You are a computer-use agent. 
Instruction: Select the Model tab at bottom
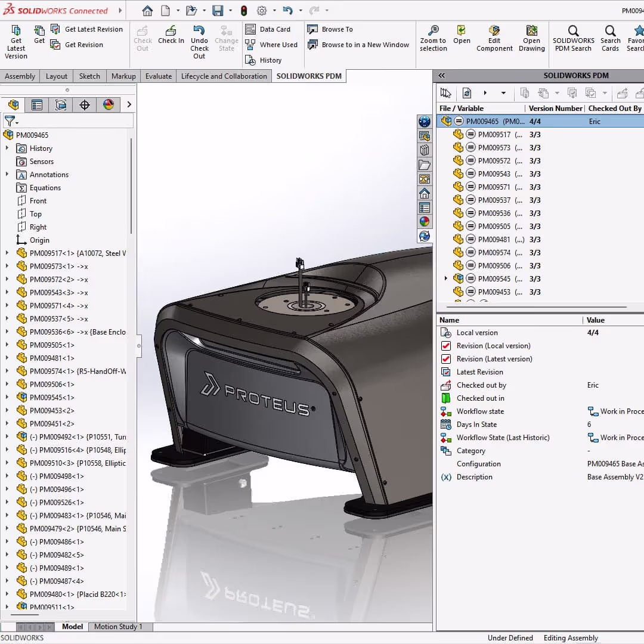point(72,626)
